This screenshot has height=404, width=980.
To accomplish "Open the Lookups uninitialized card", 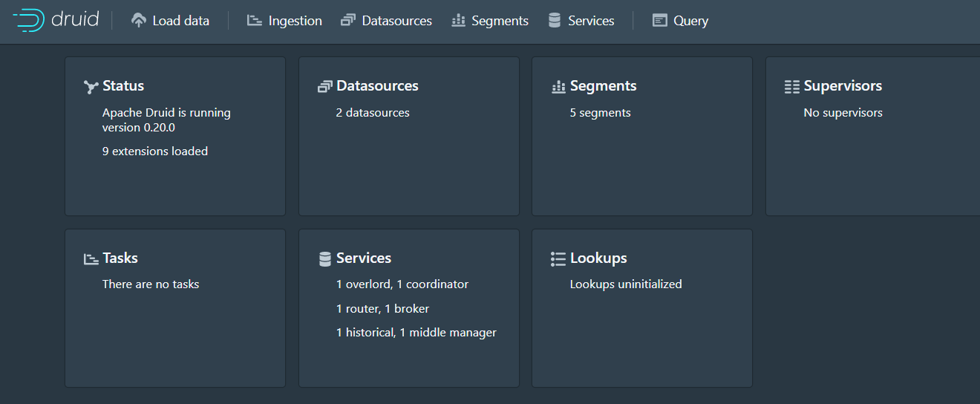I will pos(642,308).
